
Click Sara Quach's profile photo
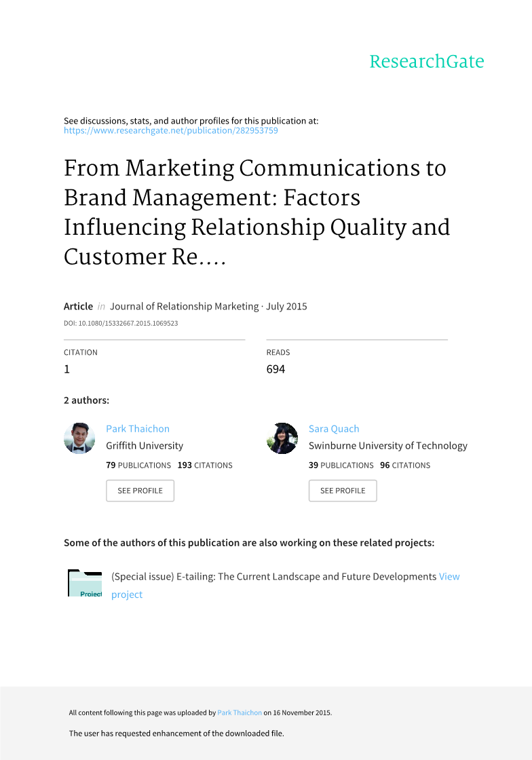[x=282, y=438]
